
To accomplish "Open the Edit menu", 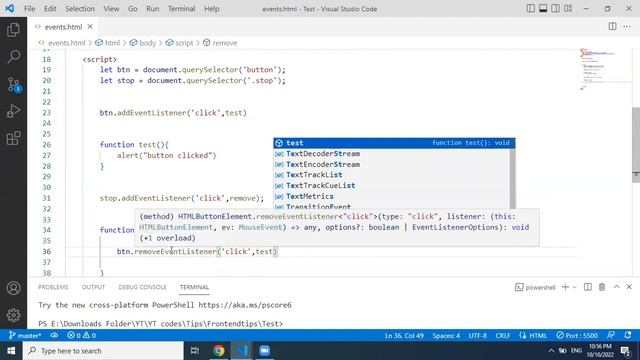I will 50,9.
